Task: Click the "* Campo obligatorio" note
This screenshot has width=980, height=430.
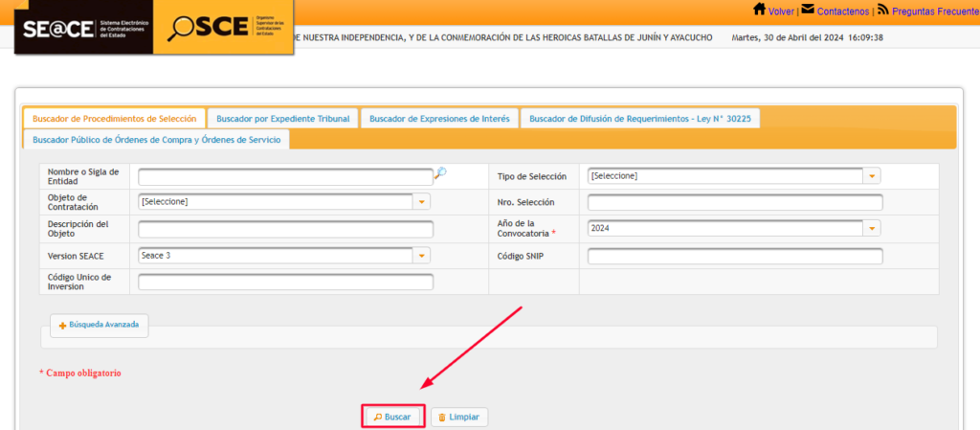Action: coord(80,373)
